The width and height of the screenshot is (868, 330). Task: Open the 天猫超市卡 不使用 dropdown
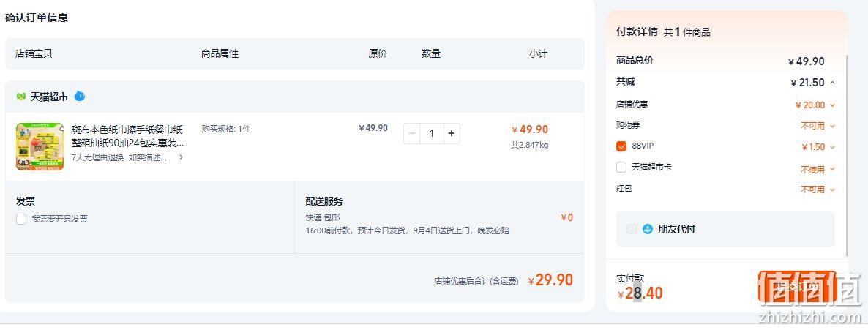(818, 170)
